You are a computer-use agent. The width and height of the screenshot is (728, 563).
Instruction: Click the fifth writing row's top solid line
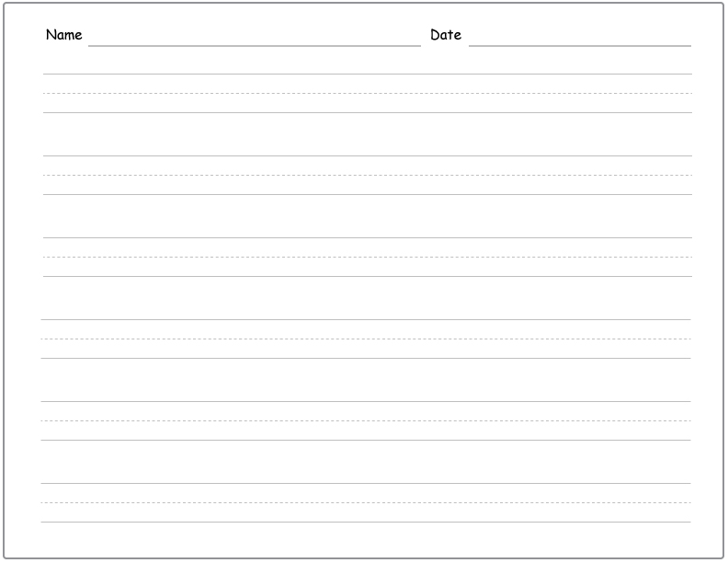[x=366, y=401]
